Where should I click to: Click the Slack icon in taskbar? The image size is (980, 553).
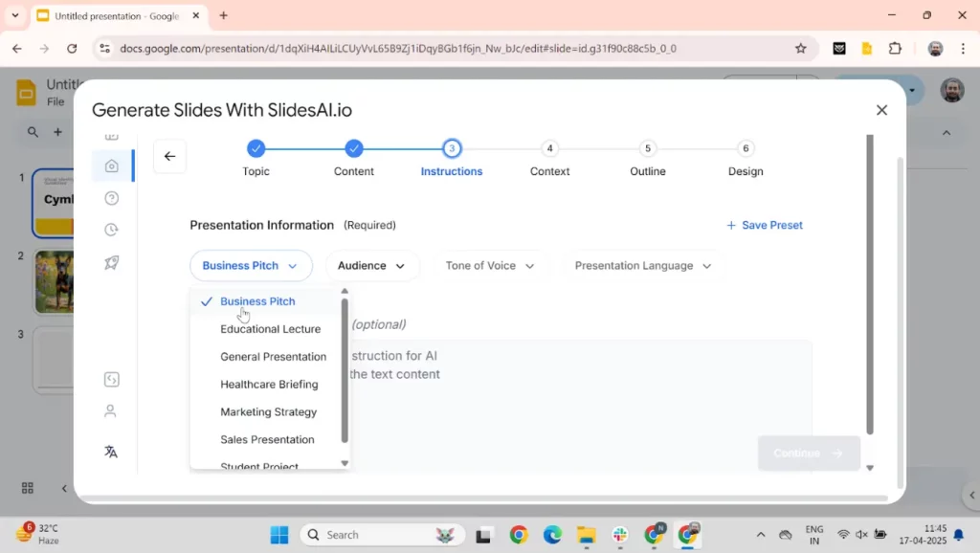620,535
